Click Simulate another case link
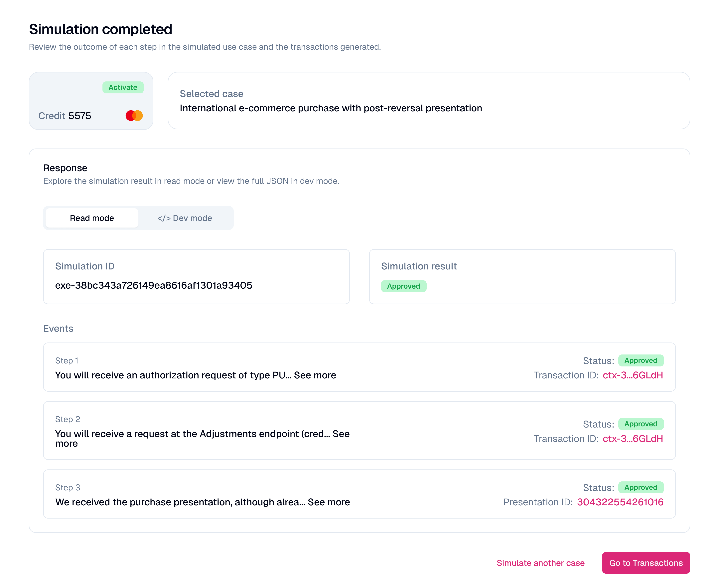This screenshot has height=588, width=719. pos(541,563)
